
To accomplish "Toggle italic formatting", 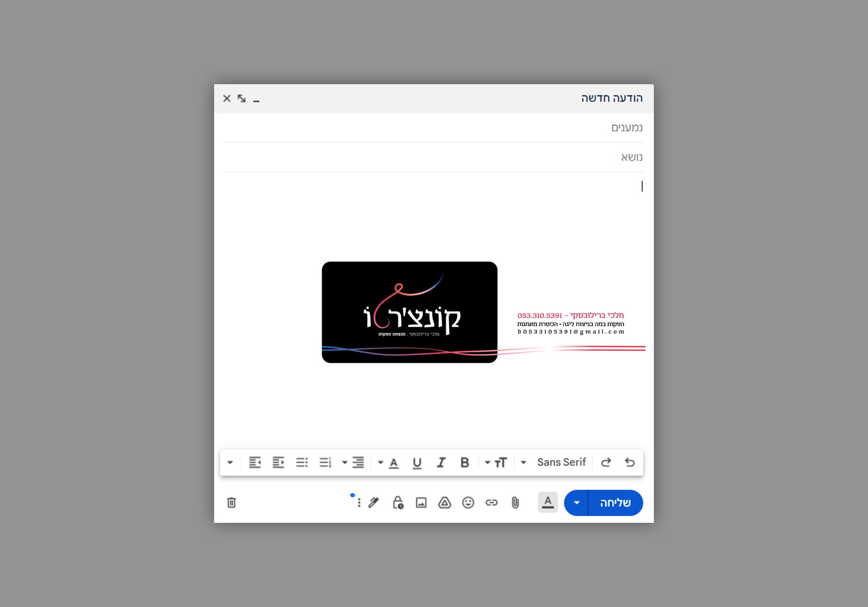I will [x=441, y=463].
